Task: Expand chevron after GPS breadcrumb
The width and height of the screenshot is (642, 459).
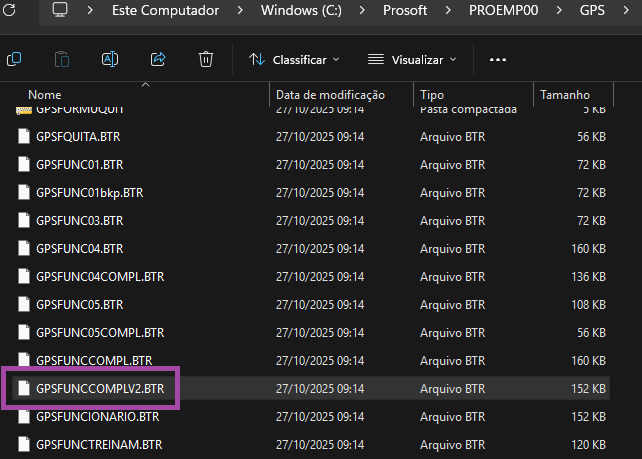Action: [x=626, y=10]
